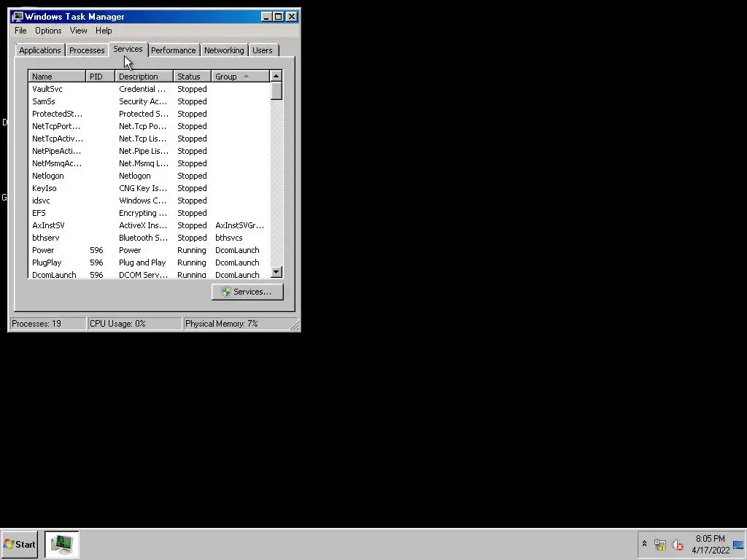Click the scrollbar down arrow

[x=276, y=272]
